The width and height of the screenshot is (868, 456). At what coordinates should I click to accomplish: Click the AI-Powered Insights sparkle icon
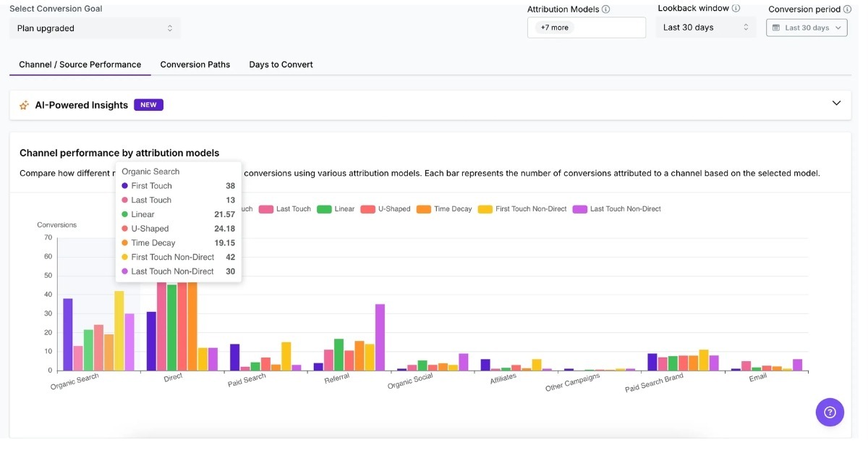[x=25, y=105]
